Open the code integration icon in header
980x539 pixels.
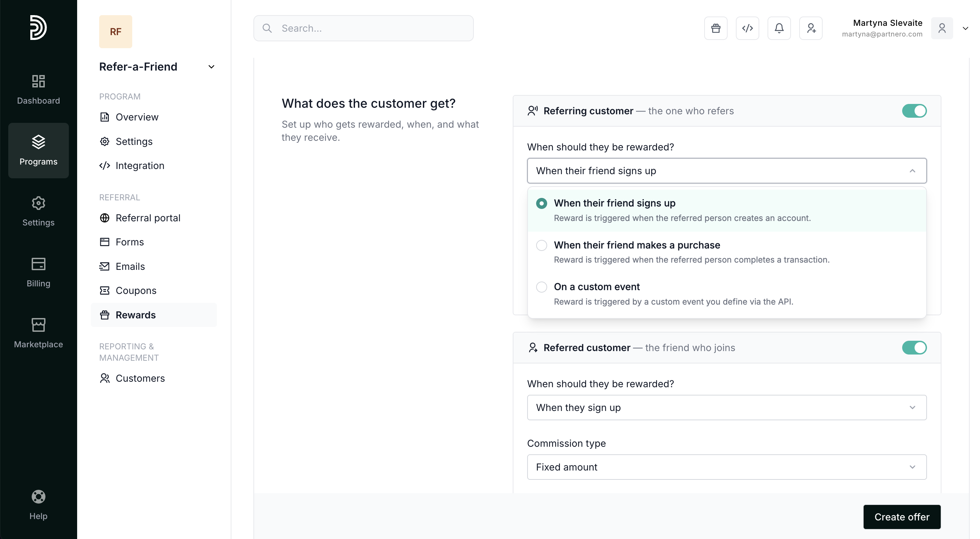click(x=747, y=28)
